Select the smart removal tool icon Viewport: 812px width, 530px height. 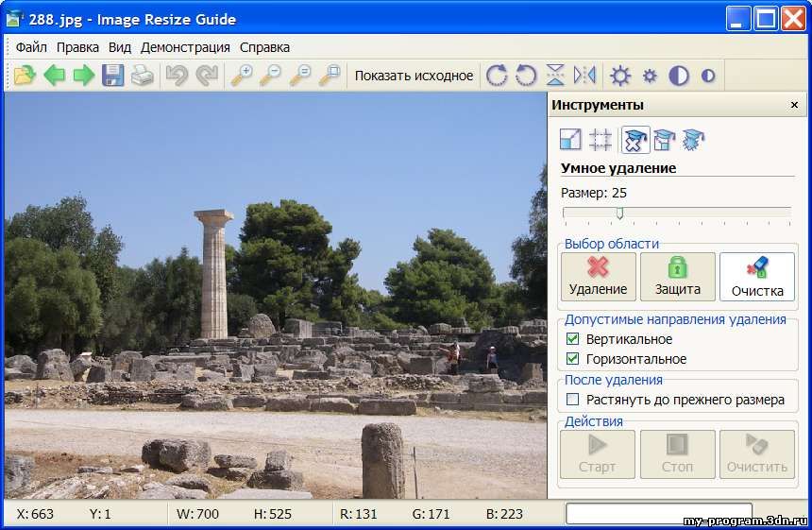635,140
